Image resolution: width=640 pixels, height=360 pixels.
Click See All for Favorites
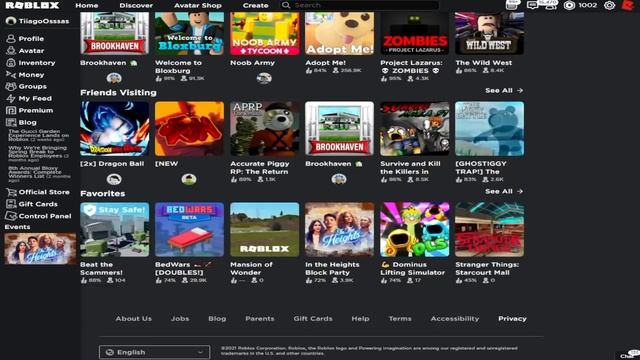[504, 191]
